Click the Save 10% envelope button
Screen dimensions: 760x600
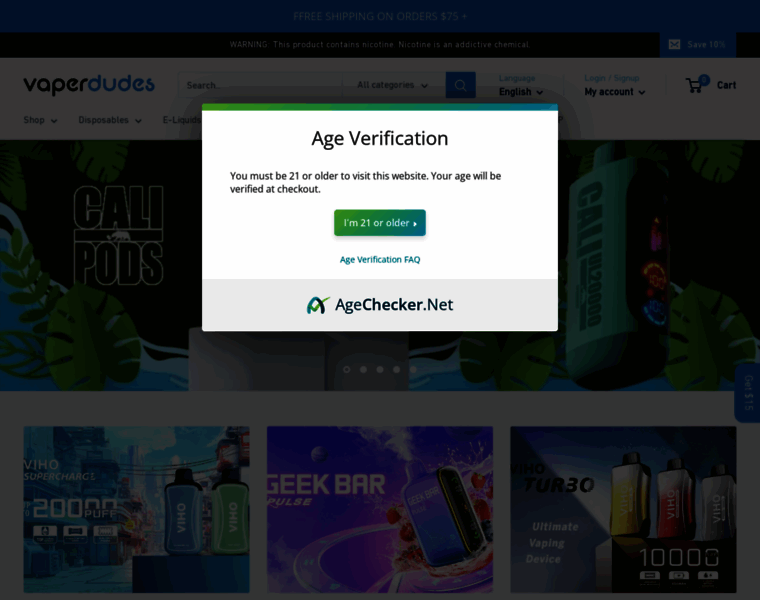697,45
